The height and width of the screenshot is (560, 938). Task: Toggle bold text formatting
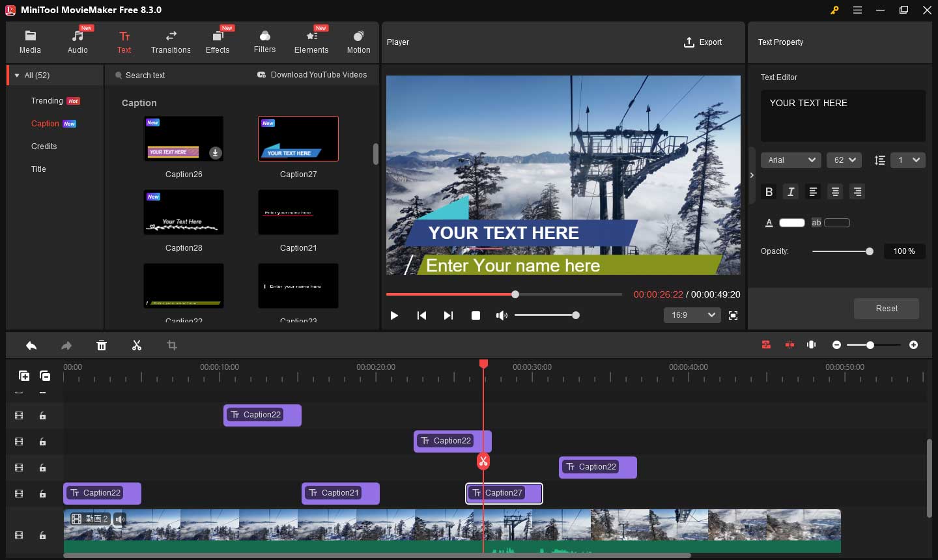coord(769,191)
